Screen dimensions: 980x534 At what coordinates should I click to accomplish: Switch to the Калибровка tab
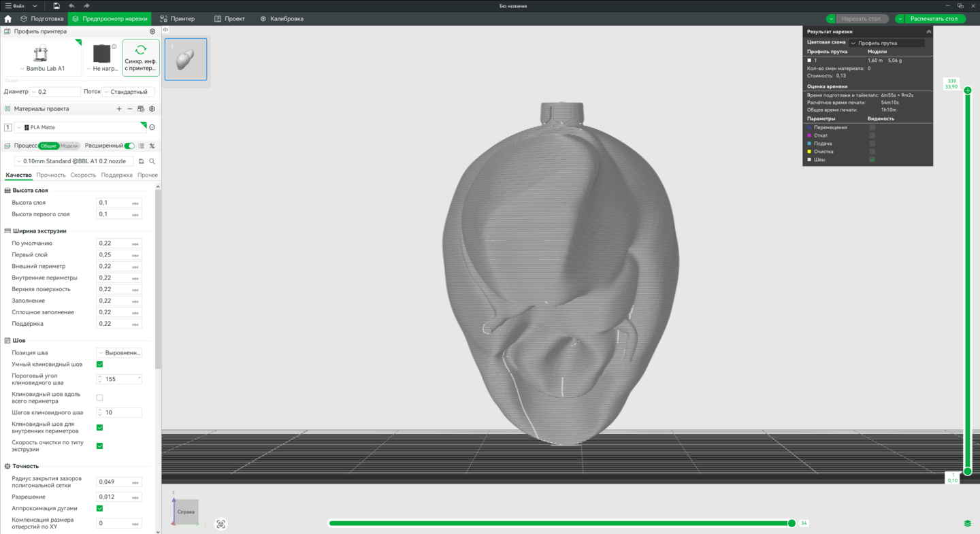[282, 19]
